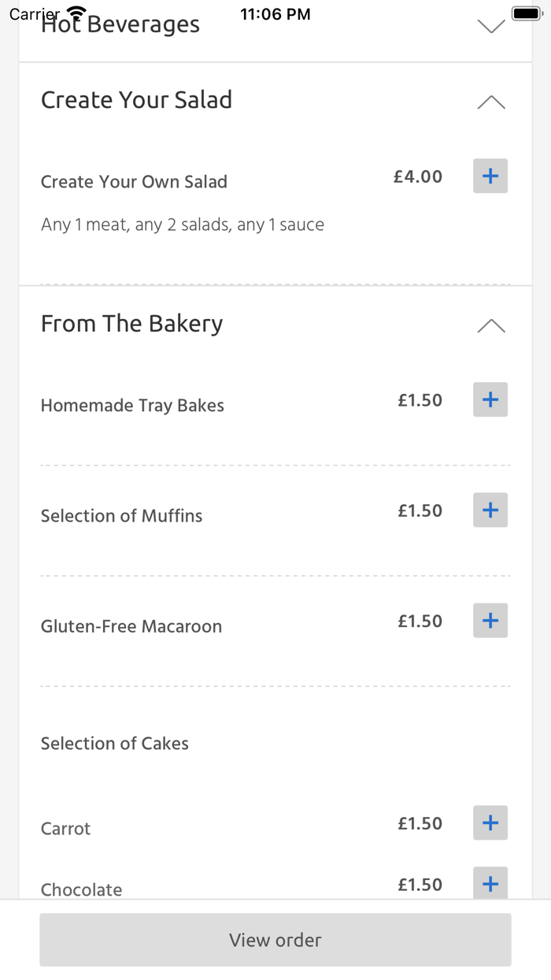Tap the From The Bakery heading
Image resolution: width=551 pixels, height=980 pixels.
(x=131, y=324)
